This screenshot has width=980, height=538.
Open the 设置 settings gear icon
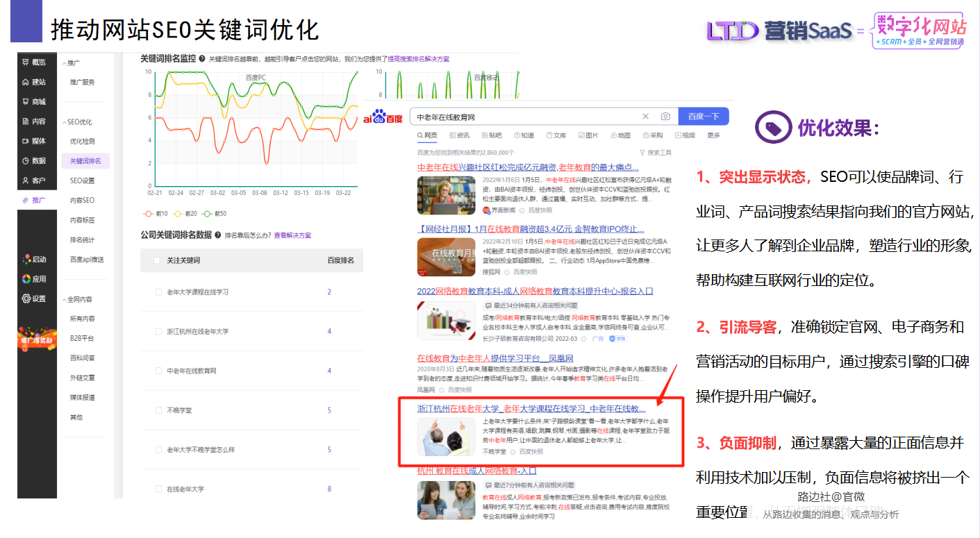point(26,299)
